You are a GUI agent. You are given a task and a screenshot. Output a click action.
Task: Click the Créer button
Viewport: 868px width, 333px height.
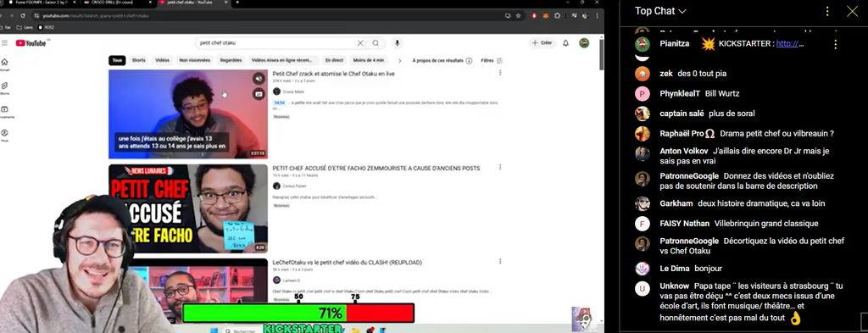[x=542, y=43]
